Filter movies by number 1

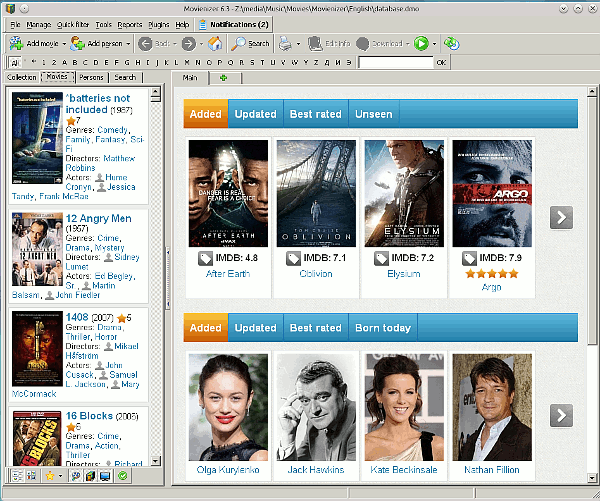click(x=44, y=62)
